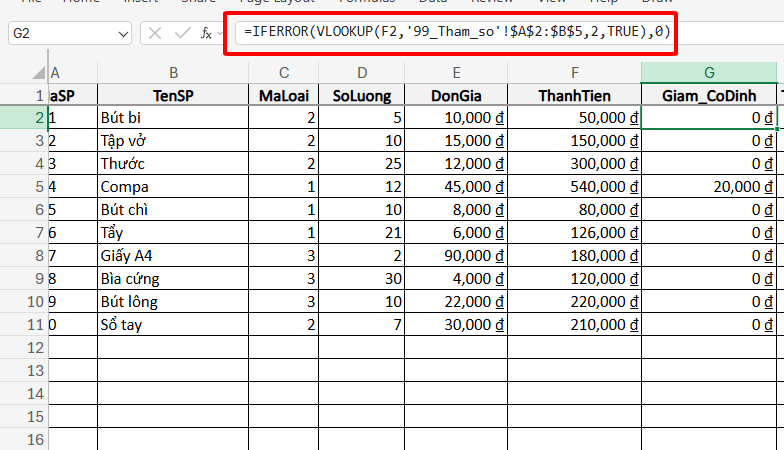Click the MaLoai header cell

coord(284,95)
